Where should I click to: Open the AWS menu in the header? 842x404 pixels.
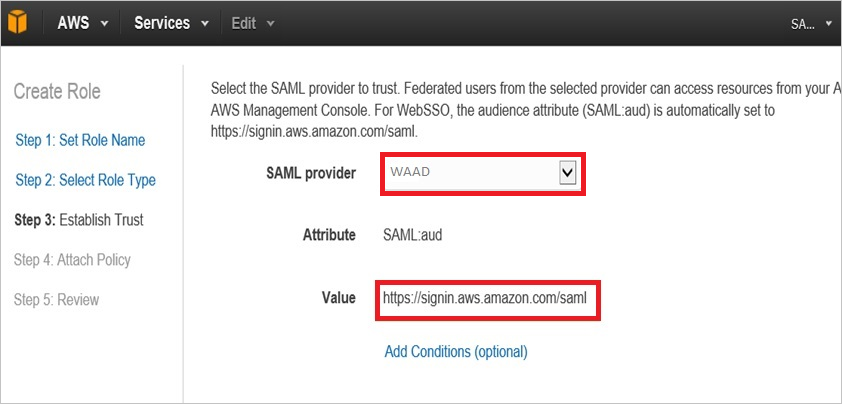(82, 23)
